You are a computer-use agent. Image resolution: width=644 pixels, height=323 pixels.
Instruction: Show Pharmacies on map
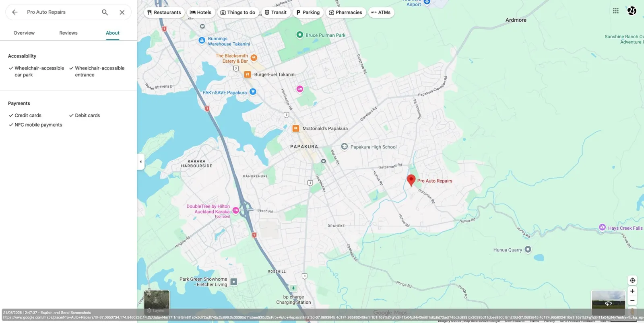tap(346, 12)
